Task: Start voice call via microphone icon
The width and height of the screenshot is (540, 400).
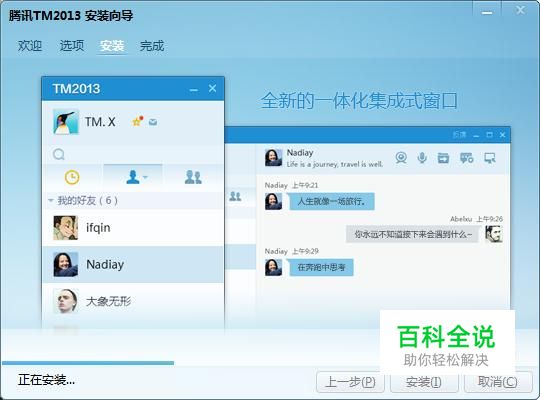Action: pos(422,158)
